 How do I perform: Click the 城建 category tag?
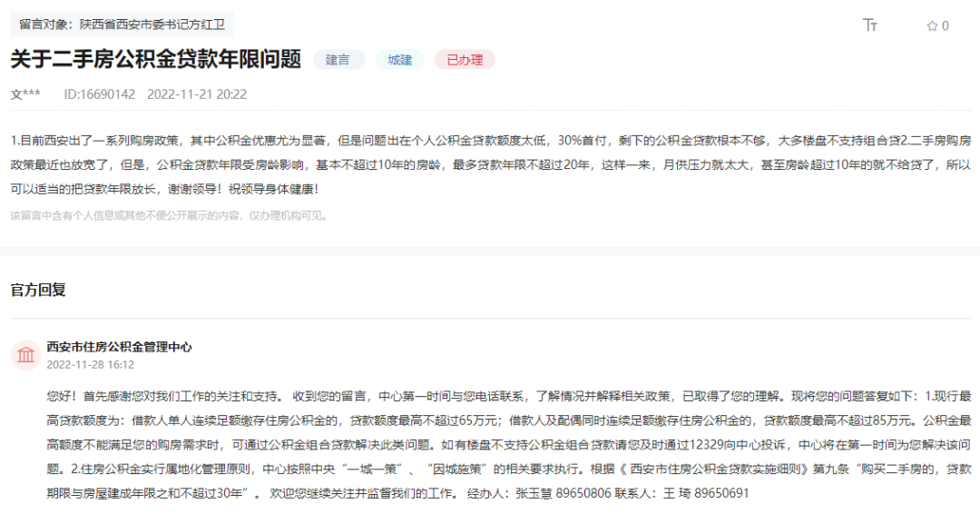(399, 60)
